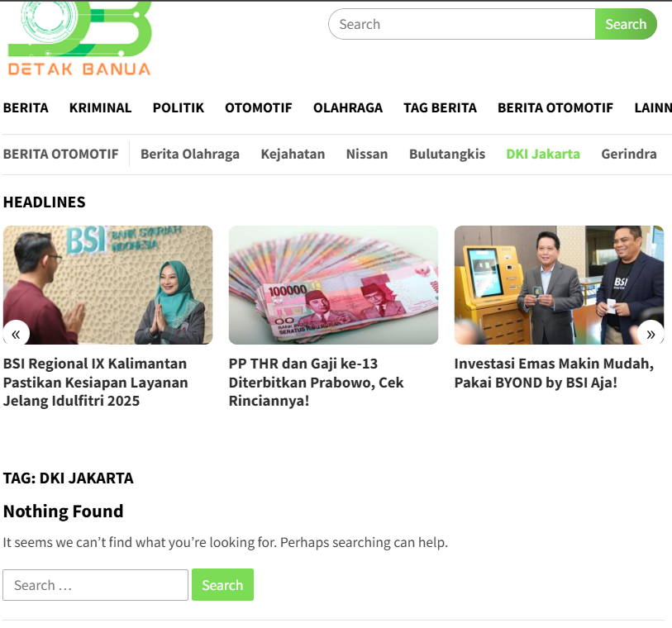
Task: Open BERITA OTOMOTIF in main navigation
Action: point(555,107)
